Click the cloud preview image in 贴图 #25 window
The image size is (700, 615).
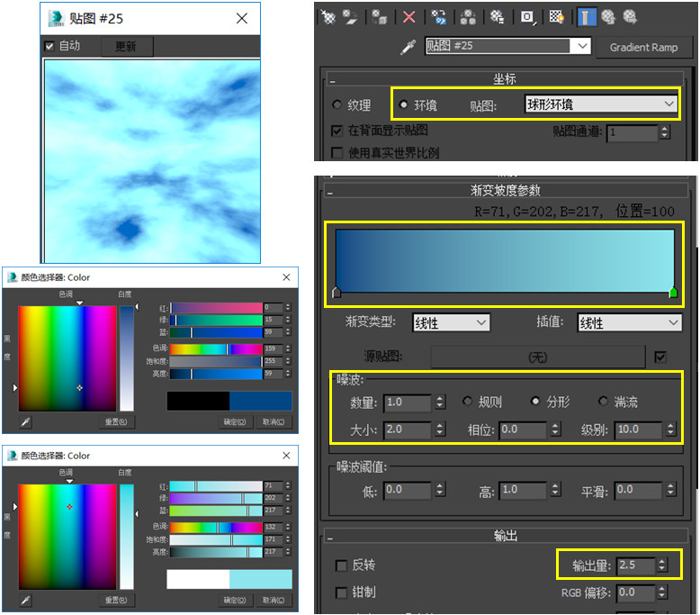tap(152, 161)
